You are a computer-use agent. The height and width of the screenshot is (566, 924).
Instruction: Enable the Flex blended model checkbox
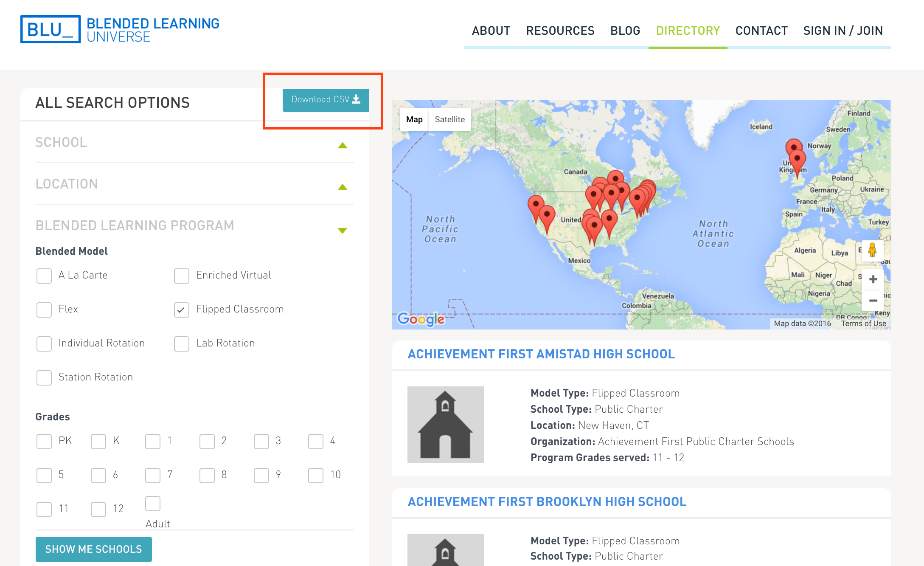[x=43, y=308]
